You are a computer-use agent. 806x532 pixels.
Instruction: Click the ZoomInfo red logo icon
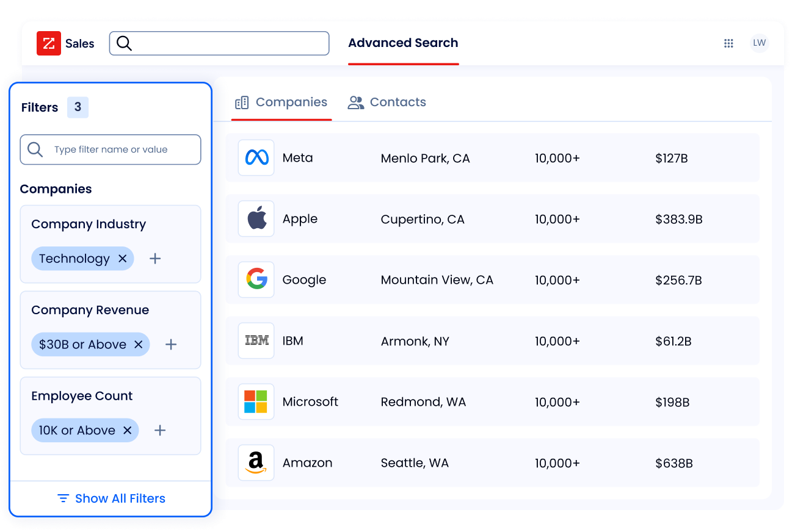coord(49,43)
